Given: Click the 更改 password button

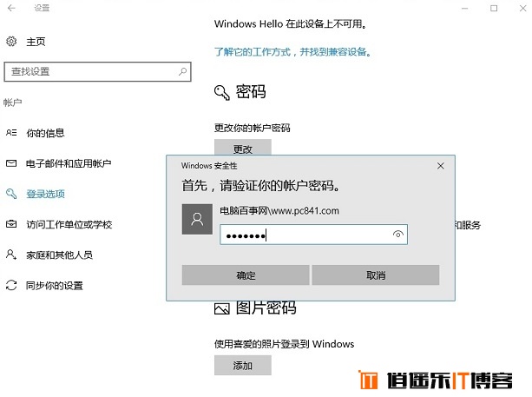Looking at the screenshot, I should 243,147.
